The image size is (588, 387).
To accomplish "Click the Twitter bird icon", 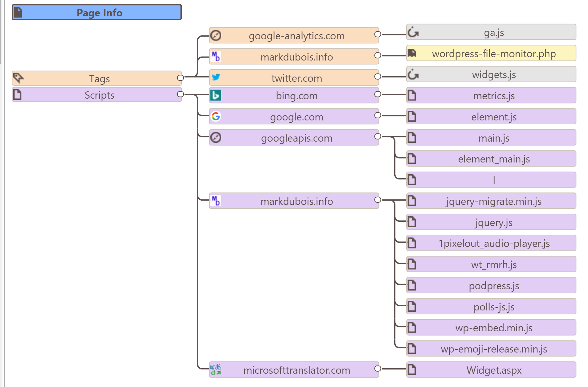I will click(216, 77).
